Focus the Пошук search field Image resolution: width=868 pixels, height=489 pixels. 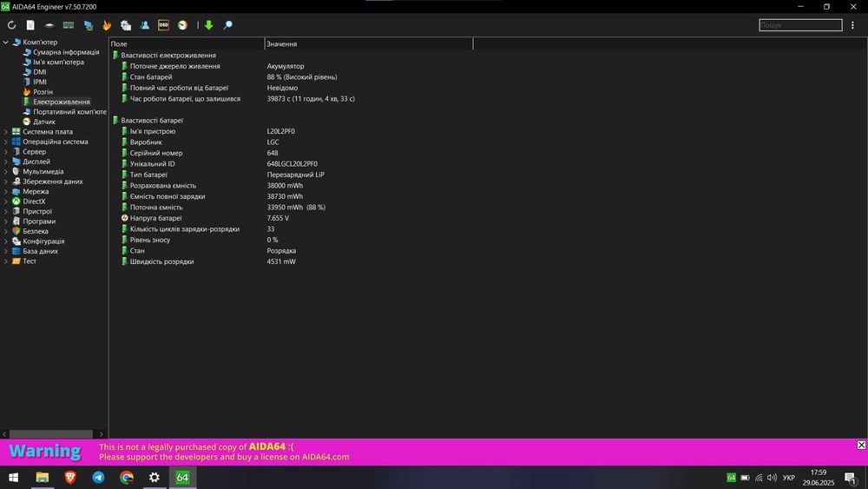[800, 25]
